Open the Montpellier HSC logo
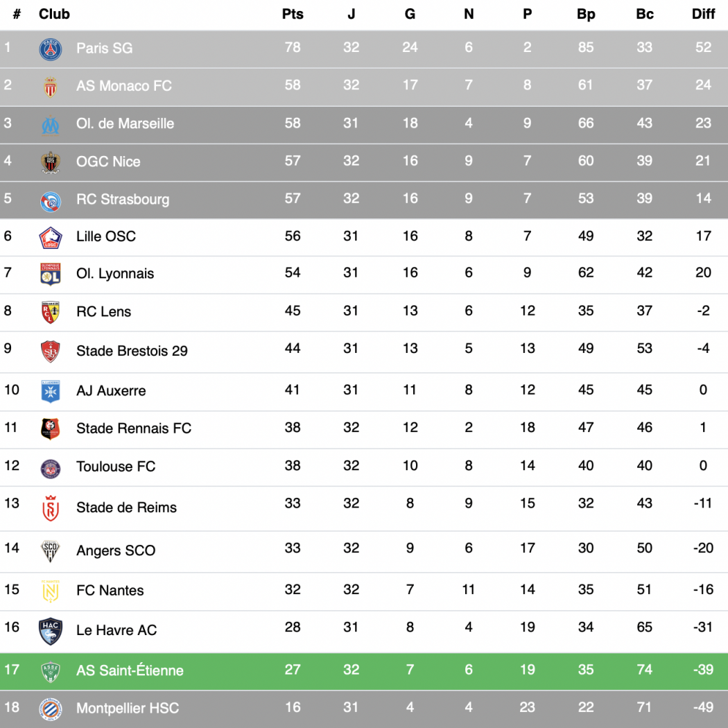 [x=50, y=709]
